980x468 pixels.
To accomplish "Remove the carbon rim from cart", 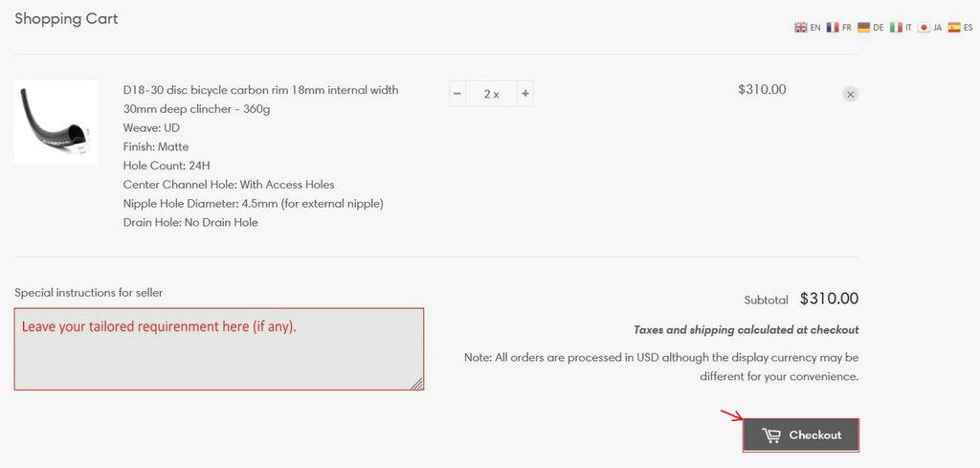I will point(851,94).
